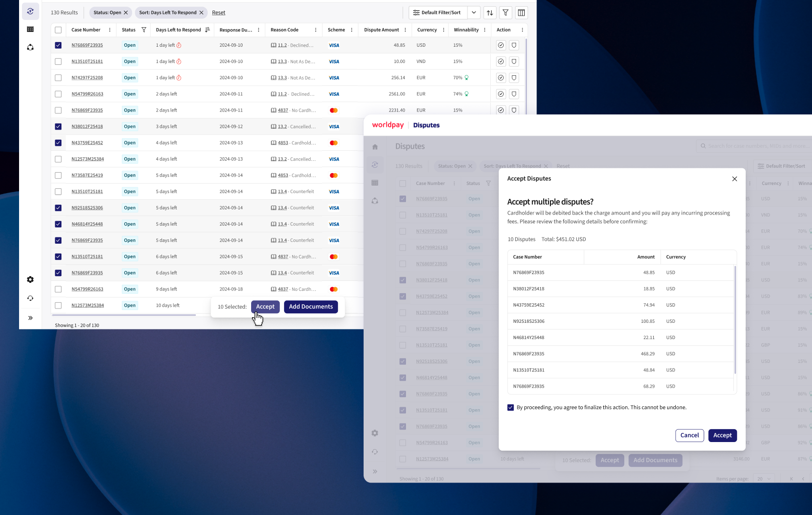Open the Winnability column options menu

(485, 30)
